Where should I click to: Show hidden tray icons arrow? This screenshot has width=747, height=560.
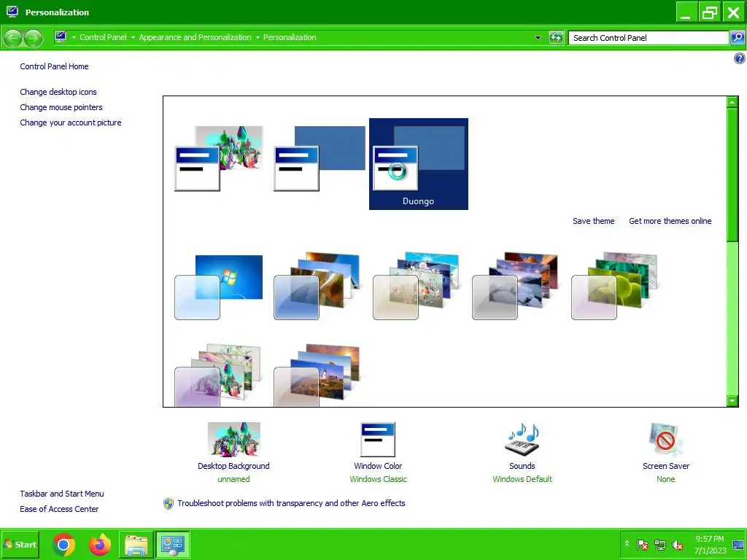[627, 544]
